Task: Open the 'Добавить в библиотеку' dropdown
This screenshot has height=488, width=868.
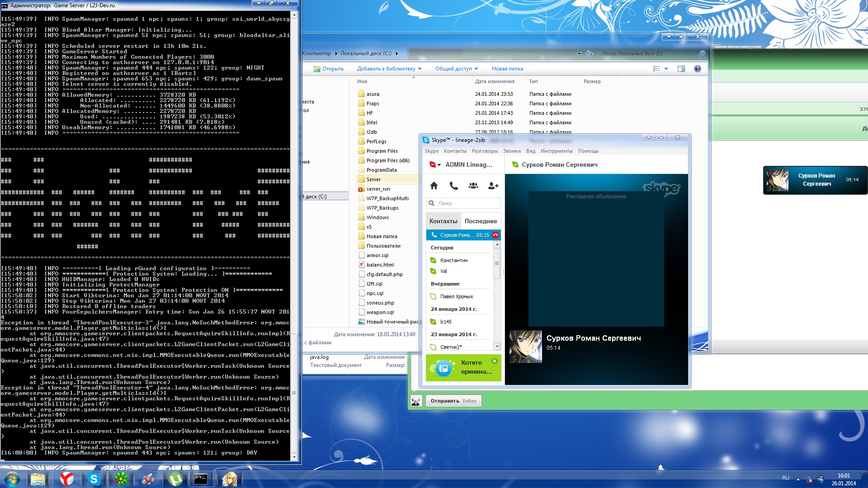Action: (x=389, y=69)
